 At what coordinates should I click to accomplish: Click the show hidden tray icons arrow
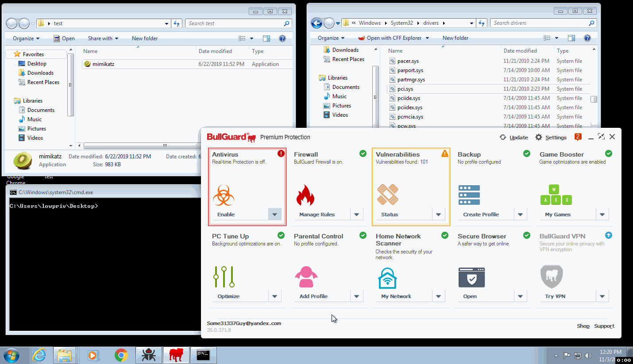(x=556, y=356)
